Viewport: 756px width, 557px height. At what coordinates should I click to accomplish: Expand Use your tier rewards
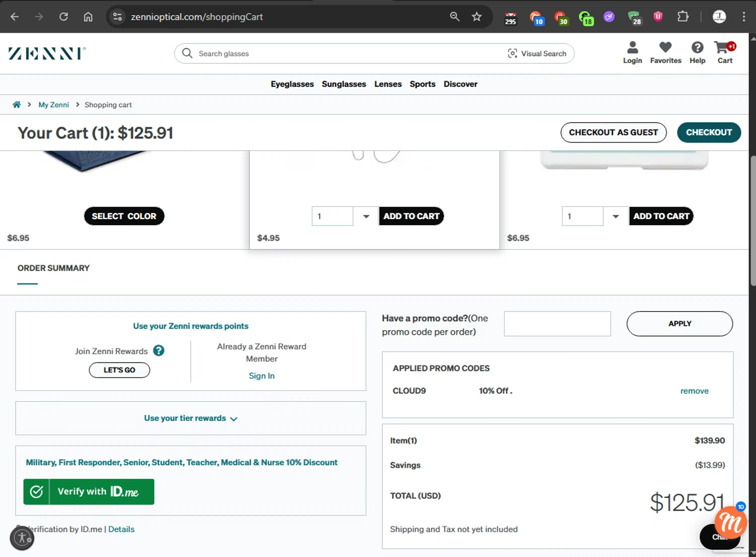point(191,418)
